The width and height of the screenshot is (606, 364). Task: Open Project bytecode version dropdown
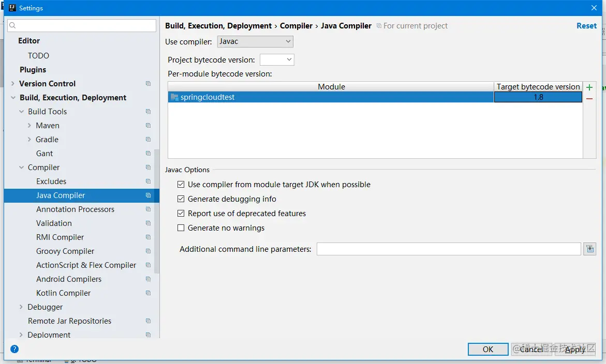(277, 59)
